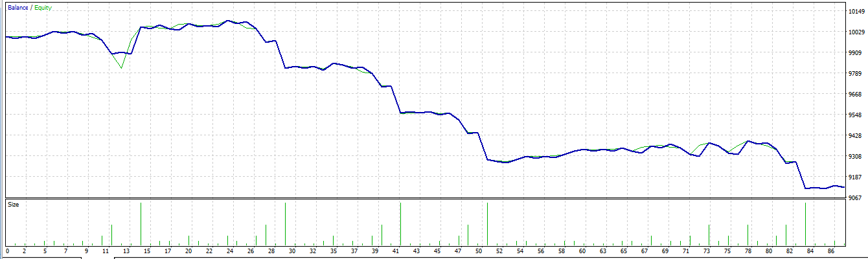Select the 9428 value on the balance axis
Viewport: 868px width, 259px height.
(x=855, y=136)
